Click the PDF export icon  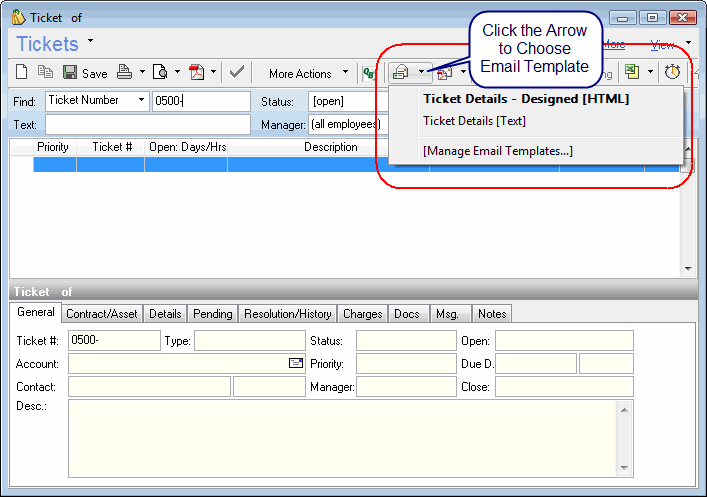pos(197,73)
